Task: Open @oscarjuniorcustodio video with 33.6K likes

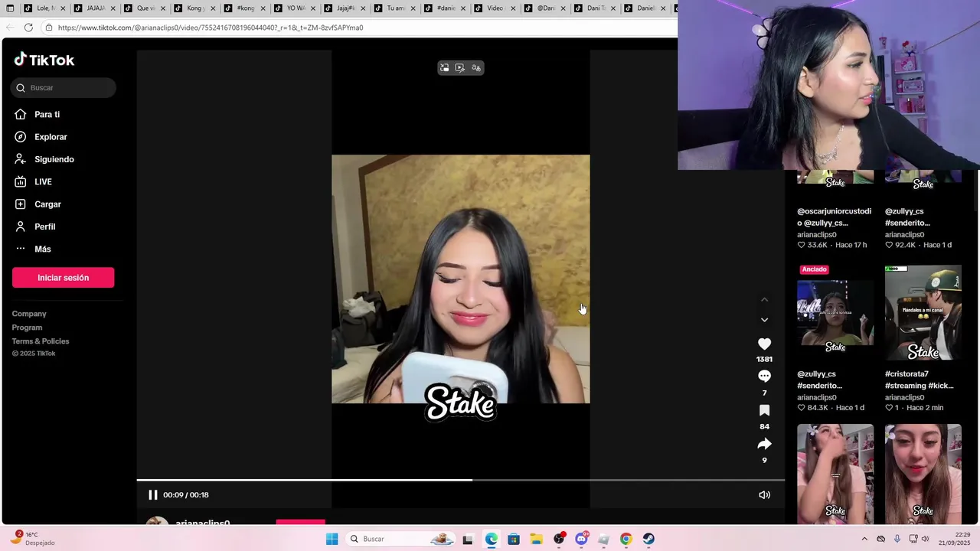Action: pos(834,217)
